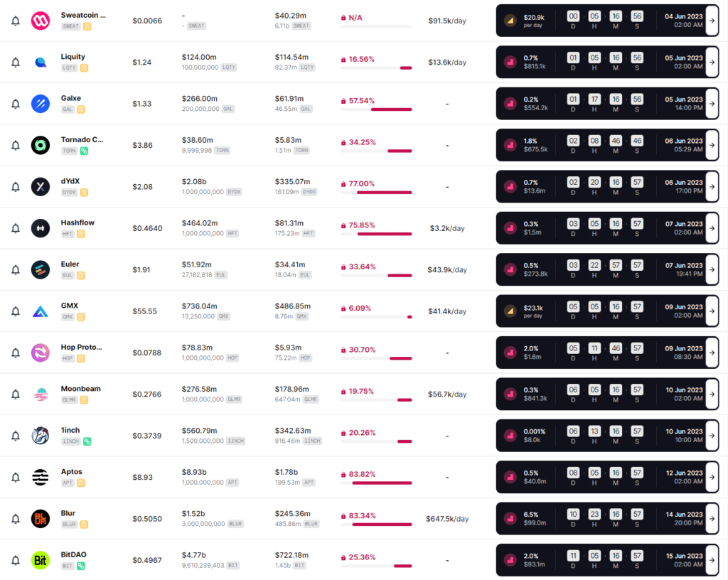
Task: Click the dYdX token logo
Action: click(41, 186)
